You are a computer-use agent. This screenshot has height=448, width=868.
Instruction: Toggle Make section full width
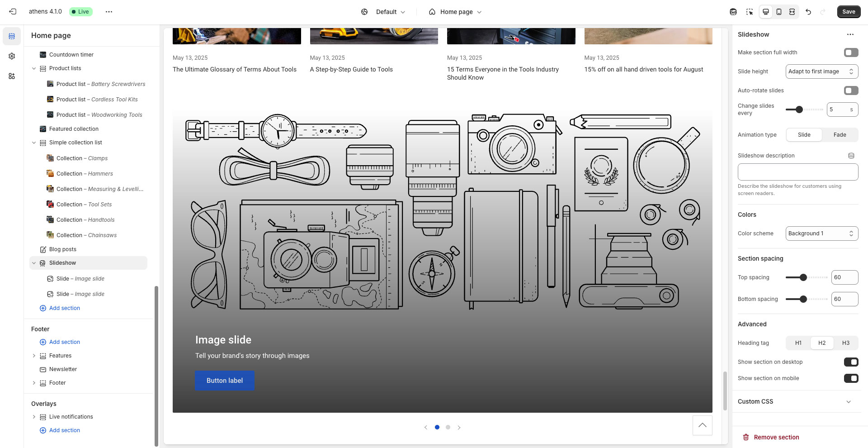tap(851, 52)
